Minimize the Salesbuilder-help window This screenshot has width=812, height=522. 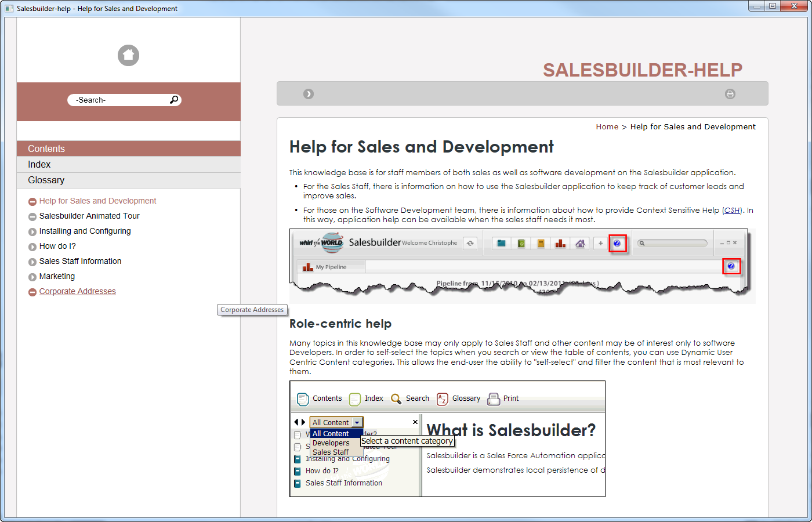756,6
